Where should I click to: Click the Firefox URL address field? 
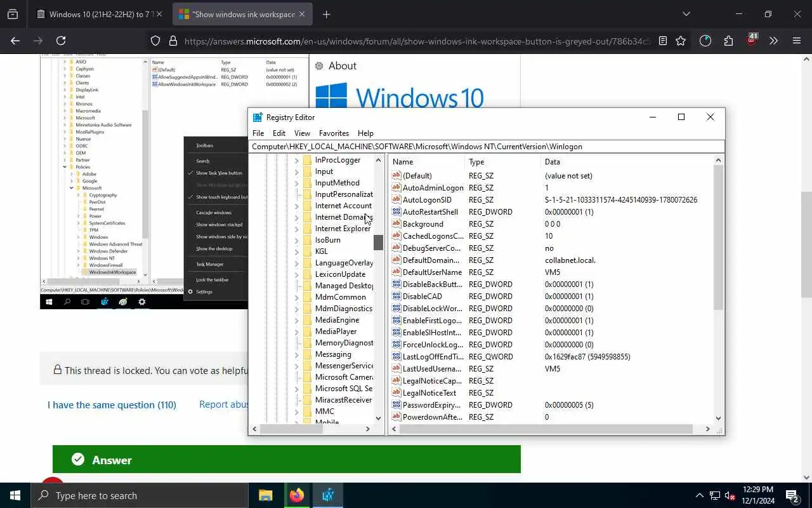(416, 41)
